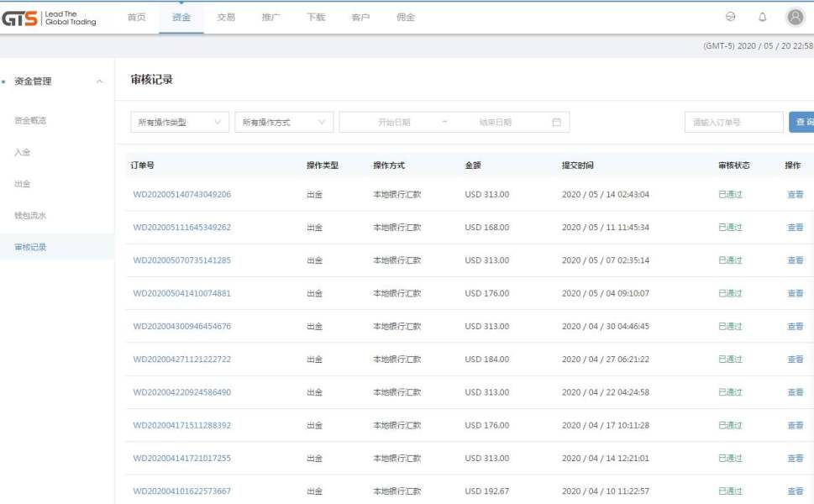This screenshot has height=504, width=814.
Task: Open the customer support headset icon
Action: pos(730,17)
